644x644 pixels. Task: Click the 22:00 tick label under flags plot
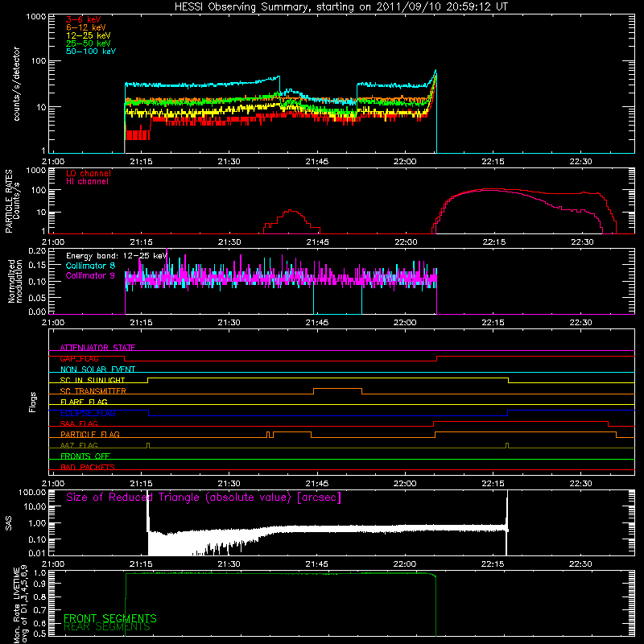pyautogui.click(x=405, y=484)
